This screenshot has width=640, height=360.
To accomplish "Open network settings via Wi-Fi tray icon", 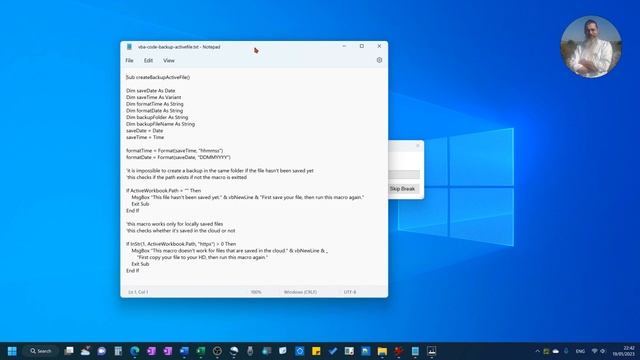I will pos(595,351).
